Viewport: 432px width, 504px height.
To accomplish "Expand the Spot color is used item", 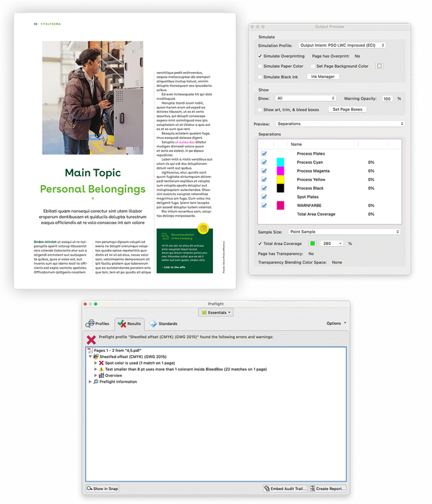I will [x=96, y=363].
